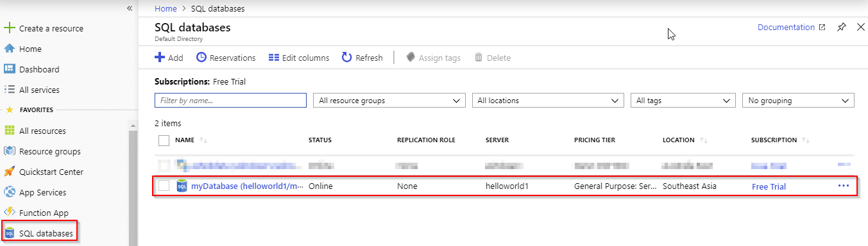Screen dimensions: 868x246
Task: Click the Home breadcrumb link
Action: click(166, 9)
